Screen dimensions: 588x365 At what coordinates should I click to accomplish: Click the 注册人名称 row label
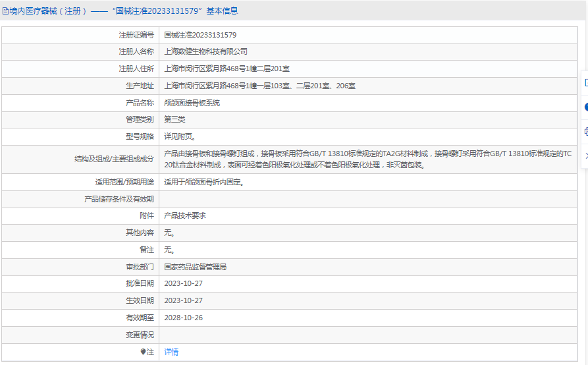tap(136, 51)
